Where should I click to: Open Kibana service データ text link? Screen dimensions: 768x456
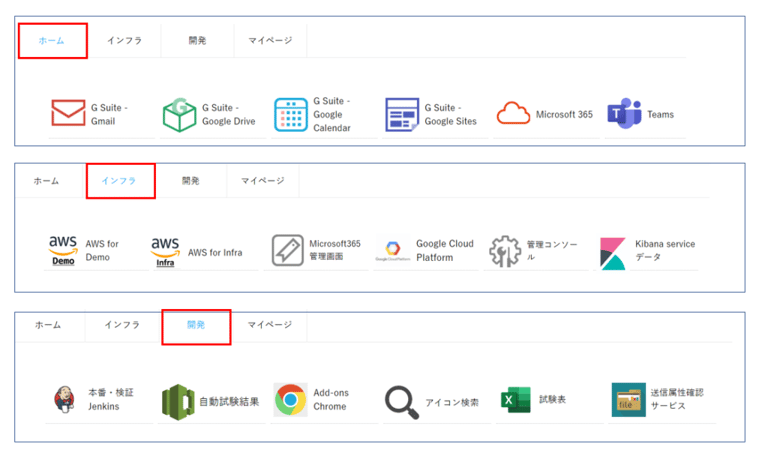coord(665,250)
